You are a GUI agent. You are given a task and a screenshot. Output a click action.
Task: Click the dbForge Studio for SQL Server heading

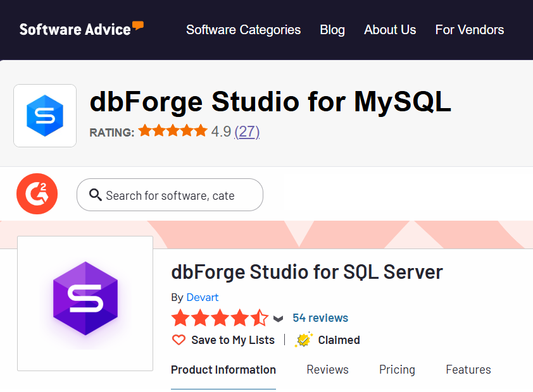pyautogui.click(x=307, y=272)
